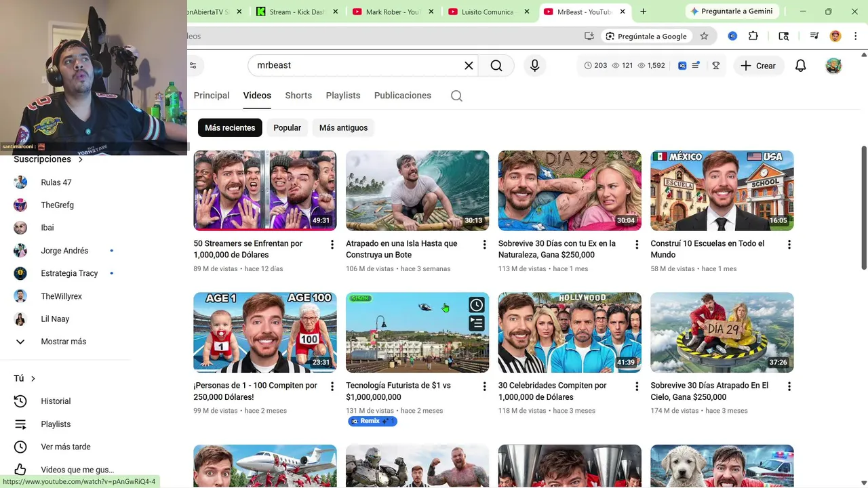Viewport: 868px width, 488px height.
Task: Open the vidIQ list icon with blue dot
Action: click(696, 66)
